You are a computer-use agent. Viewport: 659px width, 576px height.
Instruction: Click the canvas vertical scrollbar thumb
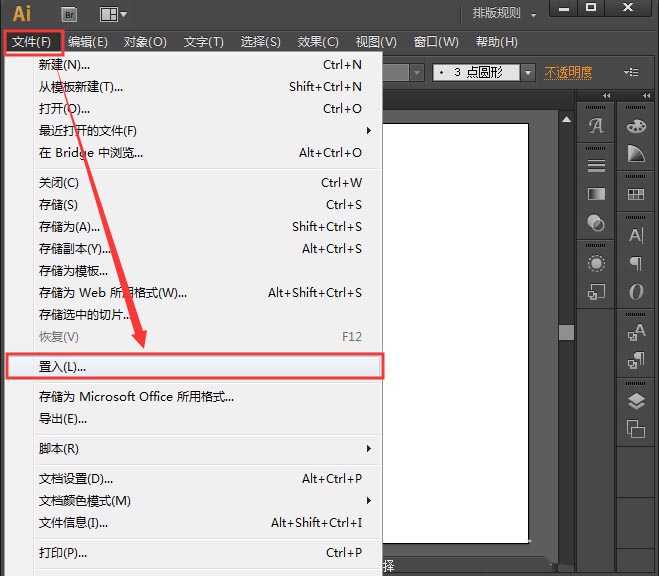pos(567,332)
